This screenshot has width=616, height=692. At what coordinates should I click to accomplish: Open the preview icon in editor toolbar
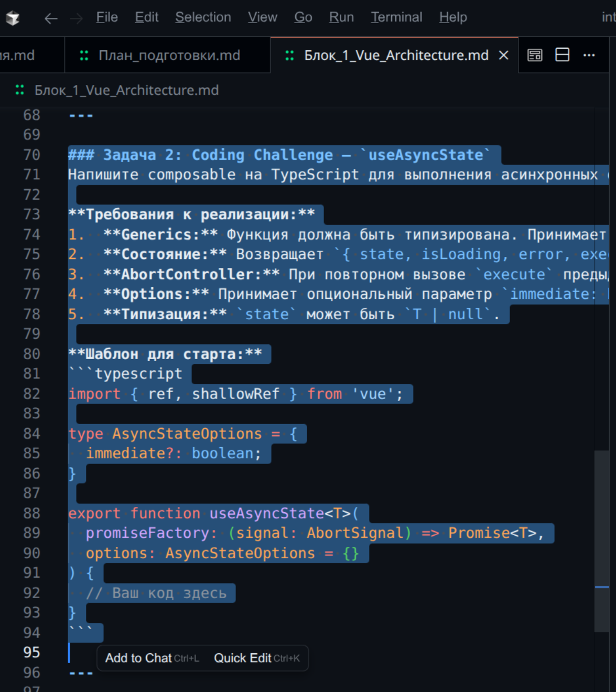535,55
